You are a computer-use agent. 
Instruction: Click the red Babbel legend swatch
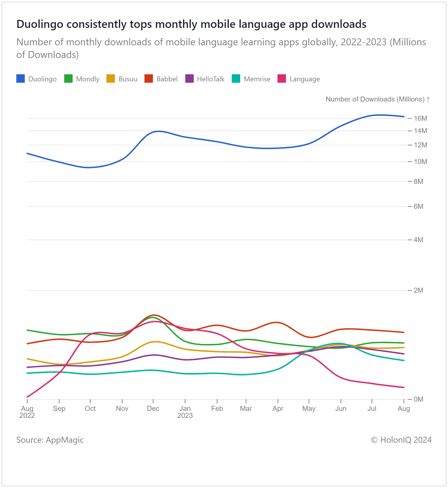[149, 79]
